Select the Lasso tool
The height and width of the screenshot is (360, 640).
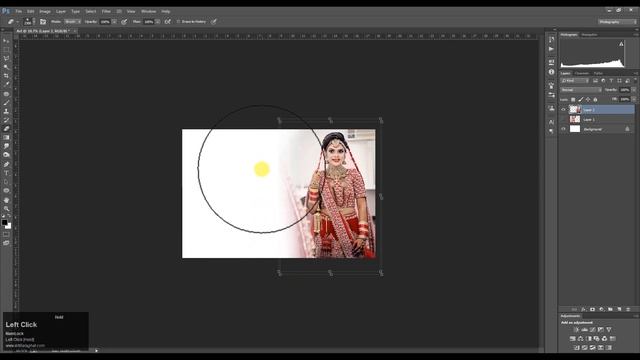pyautogui.click(x=6, y=58)
